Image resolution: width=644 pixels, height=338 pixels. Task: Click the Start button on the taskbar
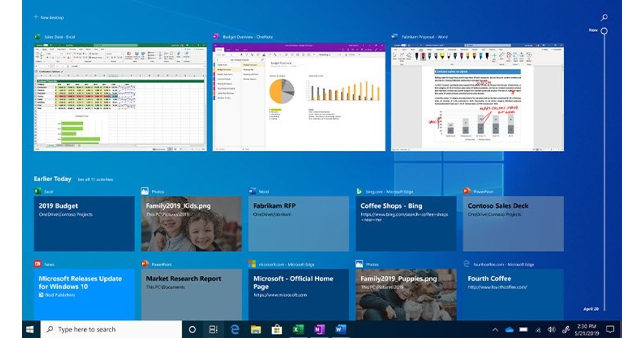[31, 329]
